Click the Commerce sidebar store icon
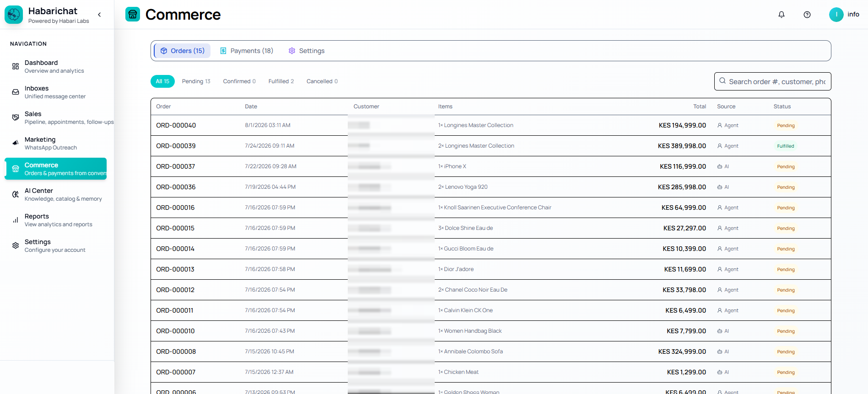This screenshot has width=868, height=394. pos(16,169)
